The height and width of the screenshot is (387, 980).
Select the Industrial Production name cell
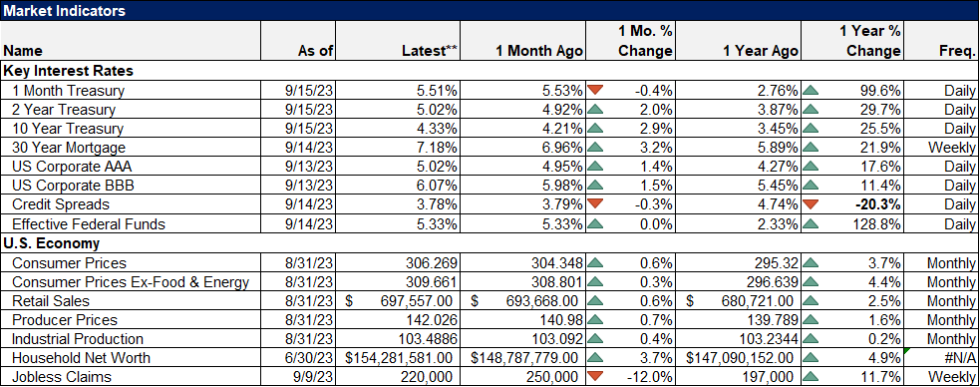click(130, 339)
